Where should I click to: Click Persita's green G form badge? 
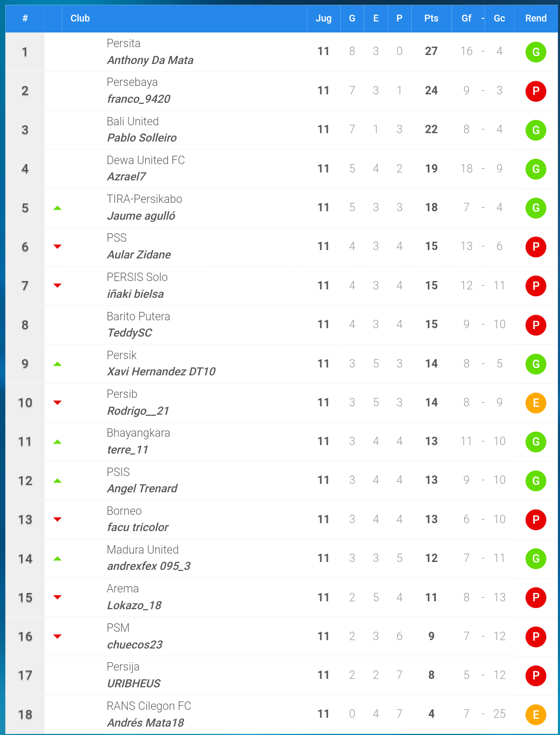tap(536, 52)
